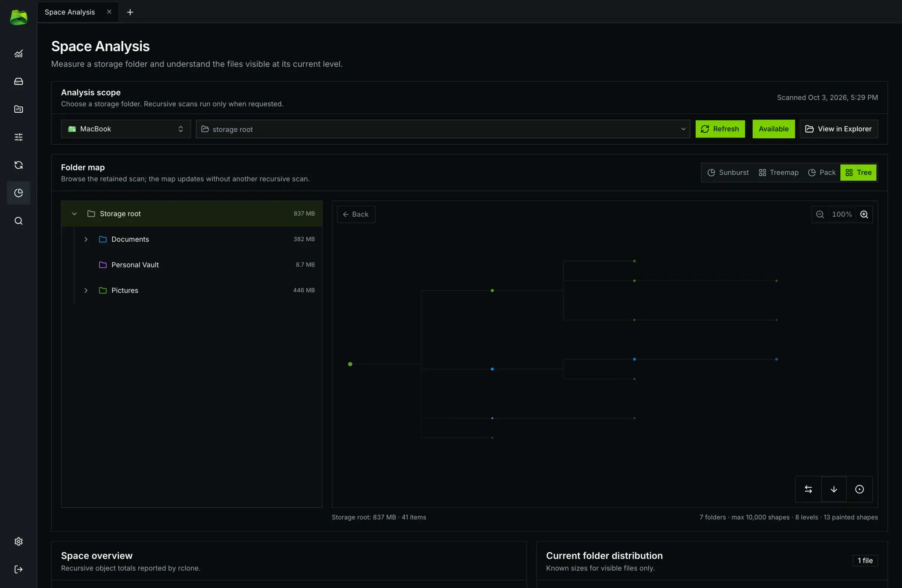Click the Refresh button
This screenshot has height=588, width=902.
coord(720,129)
